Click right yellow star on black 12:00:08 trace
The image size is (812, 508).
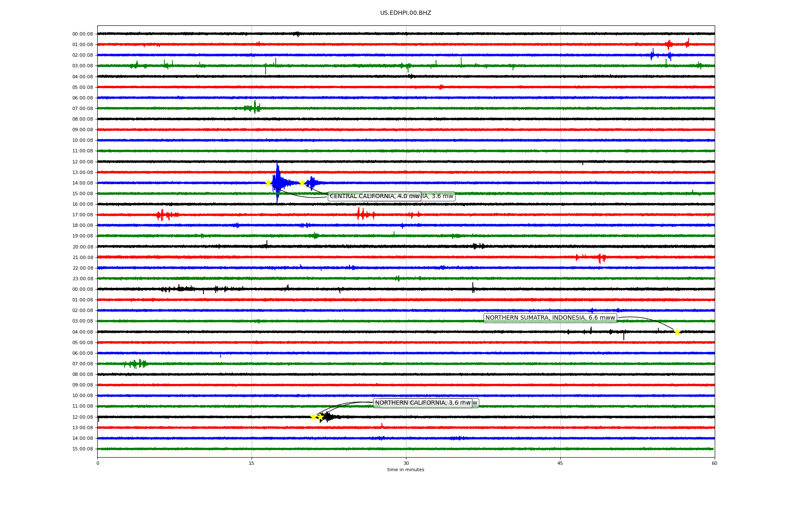pyautogui.click(x=321, y=417)
